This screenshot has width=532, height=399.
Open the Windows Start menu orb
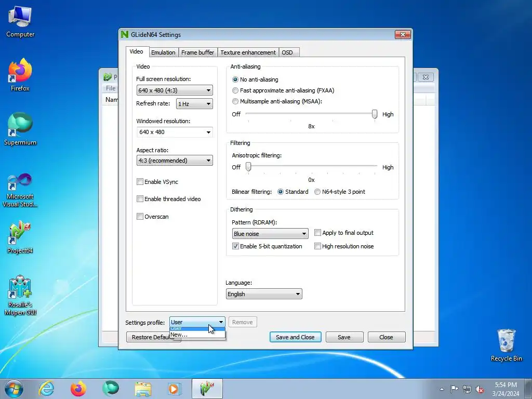[14, 389]
